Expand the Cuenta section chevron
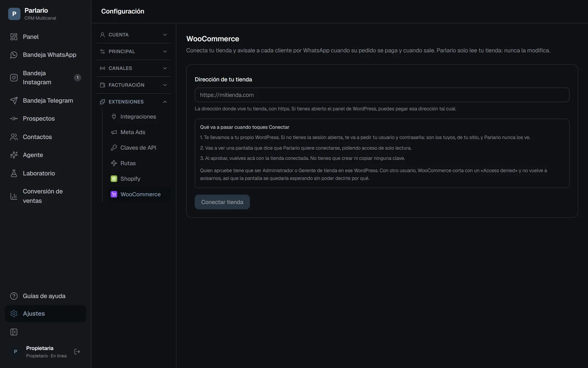 pos(165,35)
